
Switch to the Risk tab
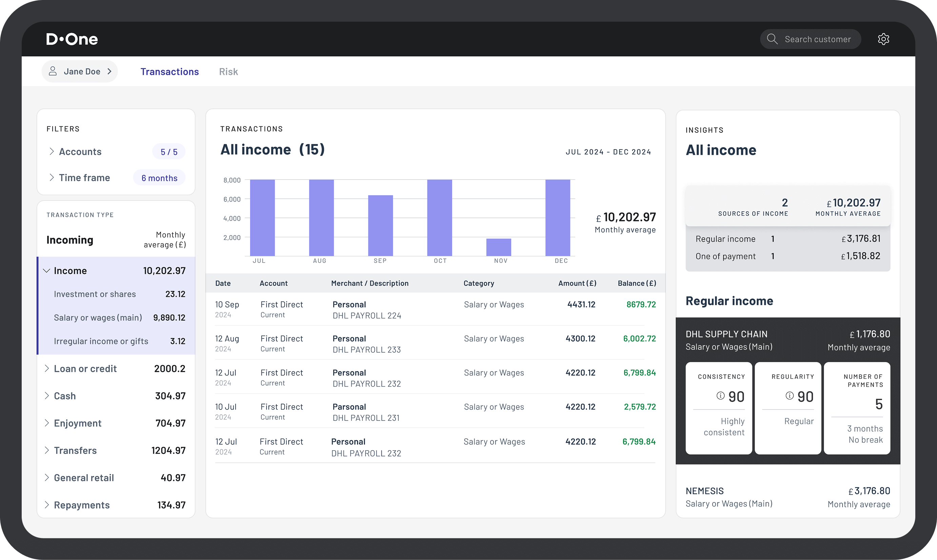click(228, 72)
